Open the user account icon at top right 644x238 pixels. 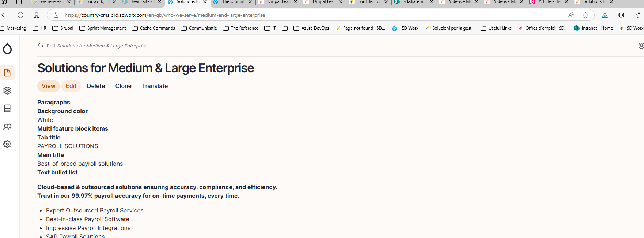point(641,46)
